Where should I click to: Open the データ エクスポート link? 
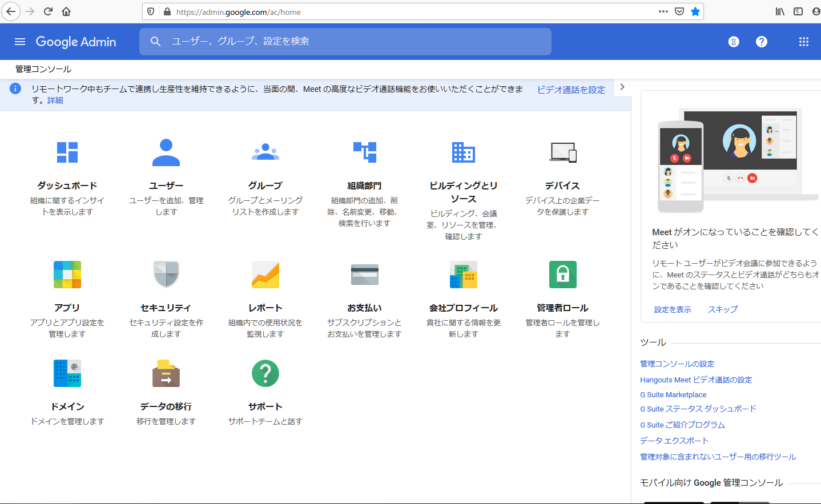point(674,441)
